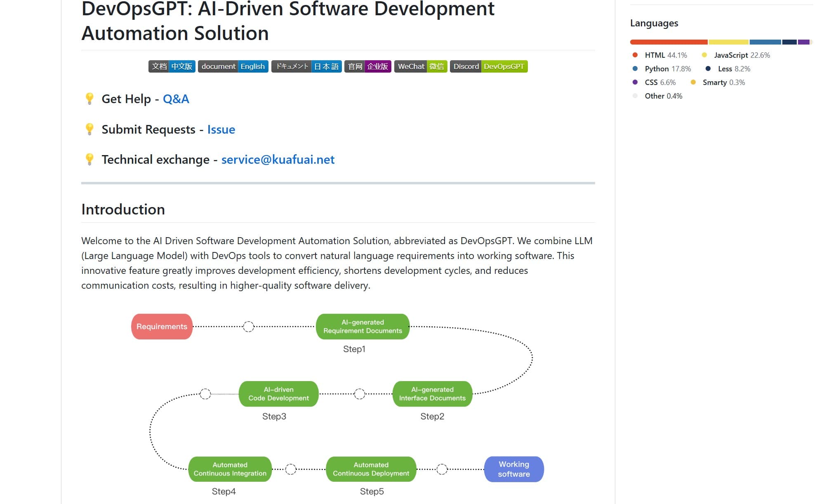Click the Less 8.2% language entry
The width and height of the screenshot is (838, 504).
click(728, 69)
